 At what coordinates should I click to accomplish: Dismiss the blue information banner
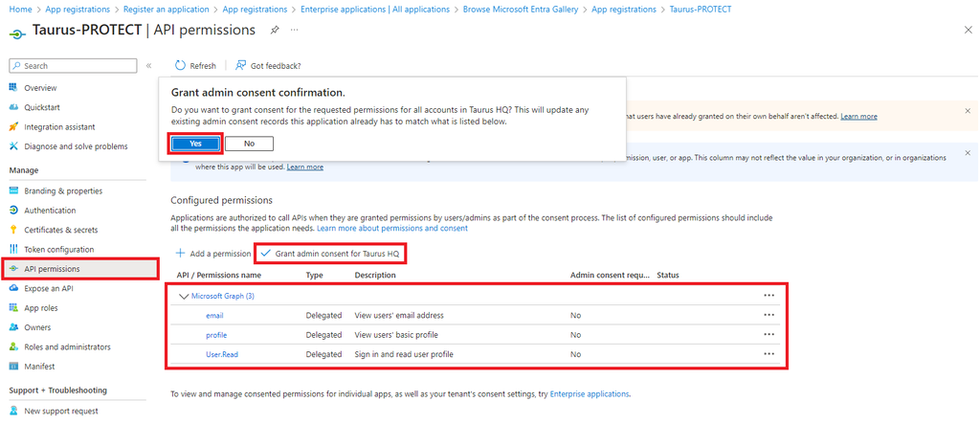(x=968, y=152)
